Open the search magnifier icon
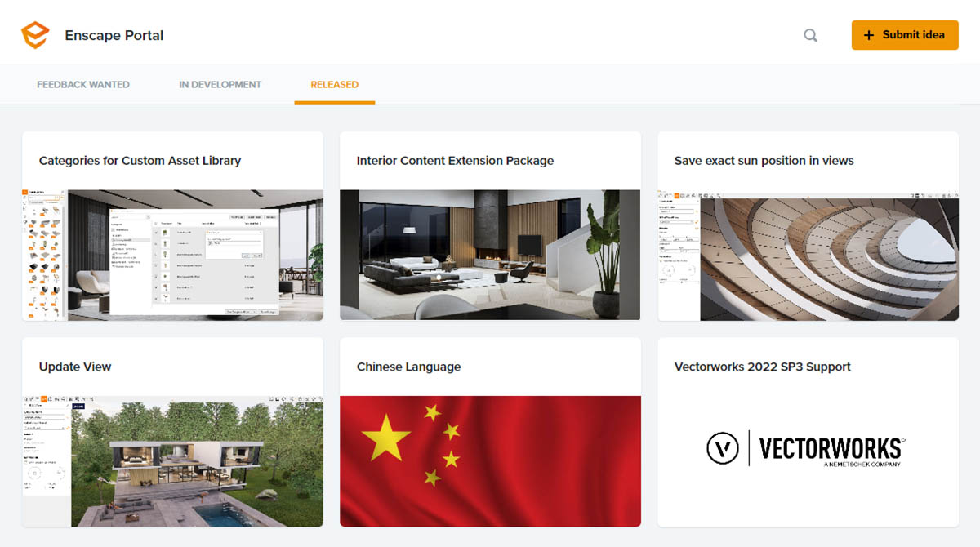 [x=810, y=35]
